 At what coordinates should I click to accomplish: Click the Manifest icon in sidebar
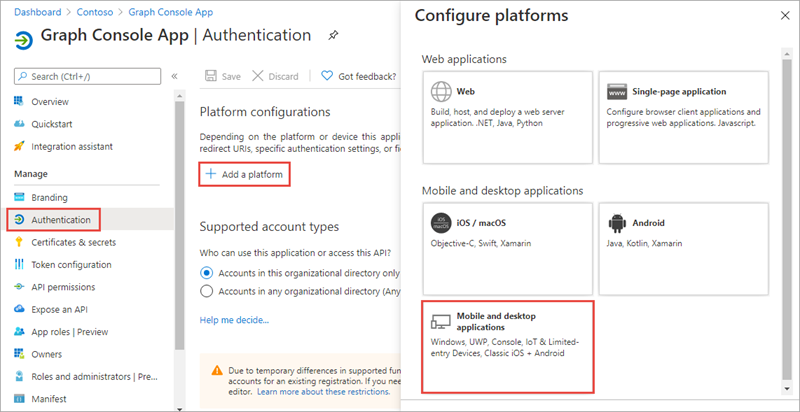[x=19, y=399]
